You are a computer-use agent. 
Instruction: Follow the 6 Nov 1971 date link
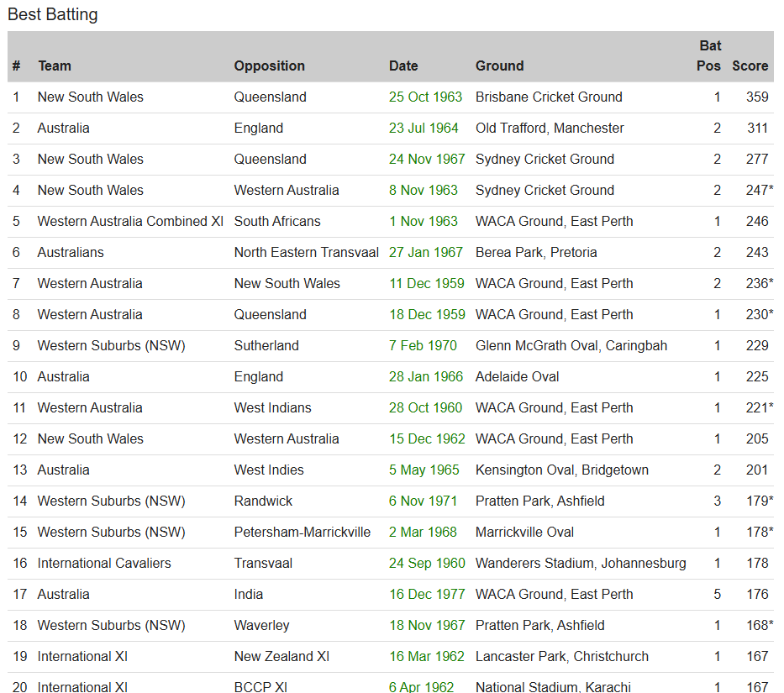423,501
